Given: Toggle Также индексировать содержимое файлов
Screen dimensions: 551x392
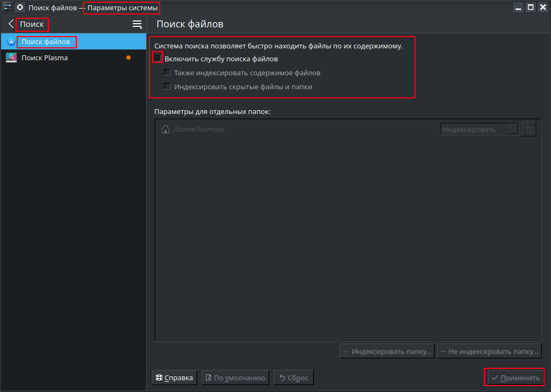Looking at the screenshot, I should coord(168,73).
